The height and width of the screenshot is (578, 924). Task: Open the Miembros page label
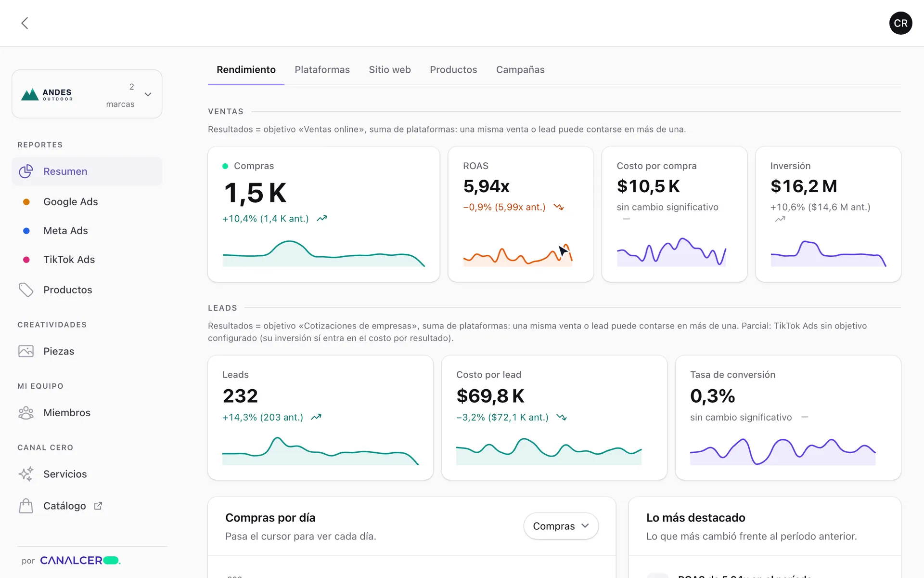click(67, 413)
